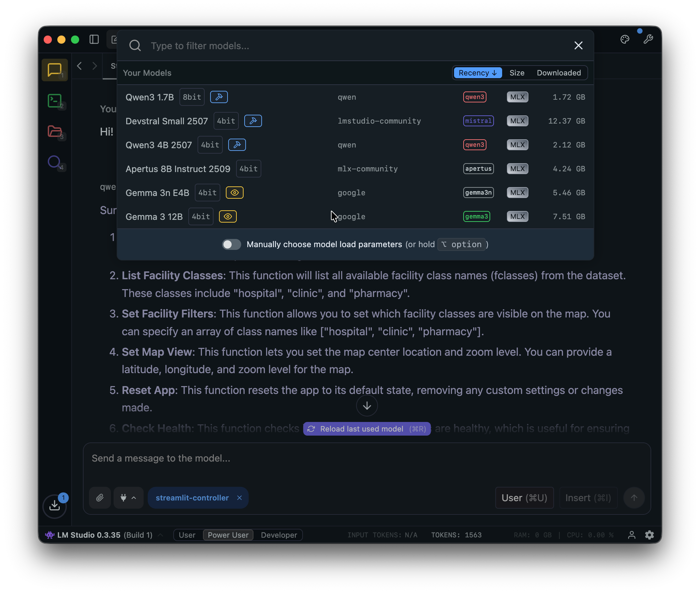Click the gemma3n architecture tag

(478, 193)
